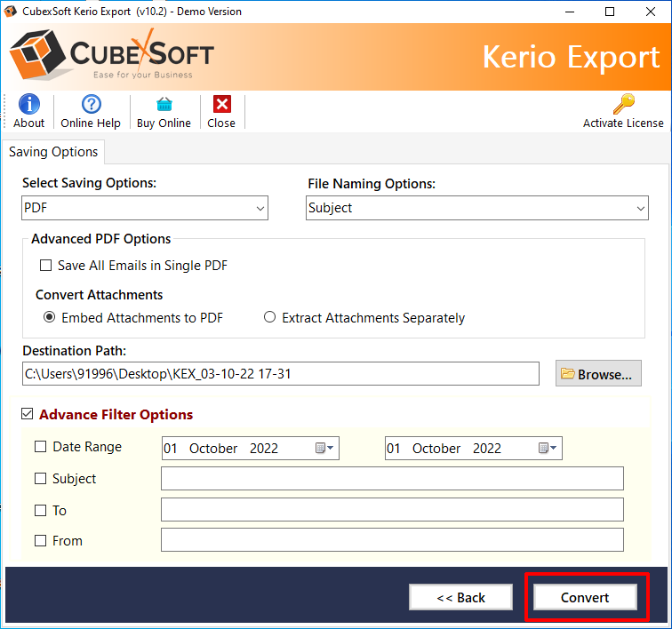
Task: Open calendar picker for end date
Action: pos(548,448)
